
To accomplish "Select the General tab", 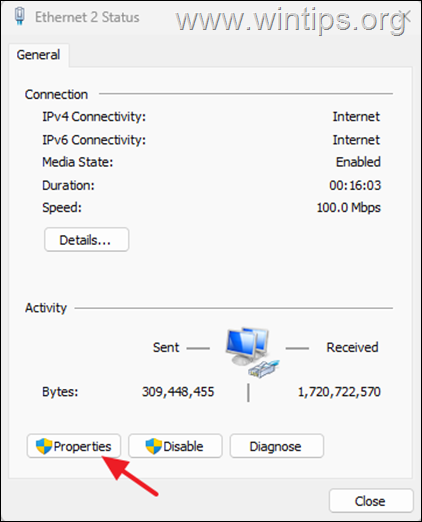I will tap(39, 55).
